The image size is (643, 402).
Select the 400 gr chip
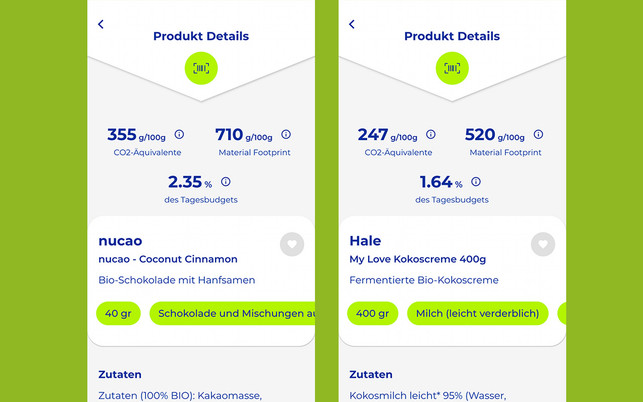click(372, 313)
